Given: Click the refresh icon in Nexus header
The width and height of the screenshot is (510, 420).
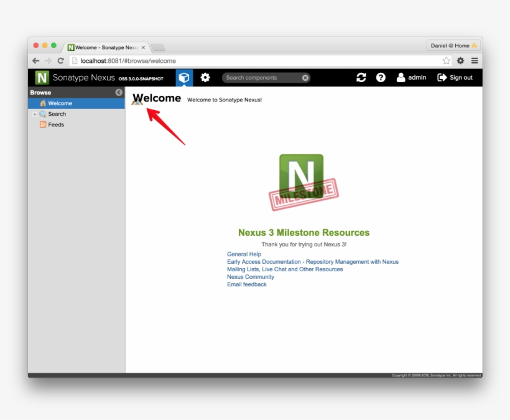Looking at the screenshot, I should coord(361,78).
